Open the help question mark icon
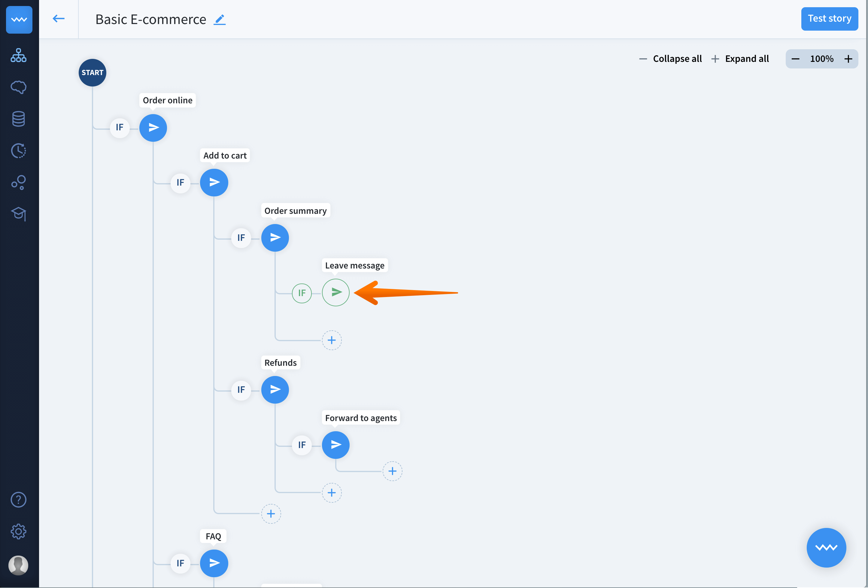Viewport: 868px width, 588px height. pyautogui.click(x=18, y=499)
